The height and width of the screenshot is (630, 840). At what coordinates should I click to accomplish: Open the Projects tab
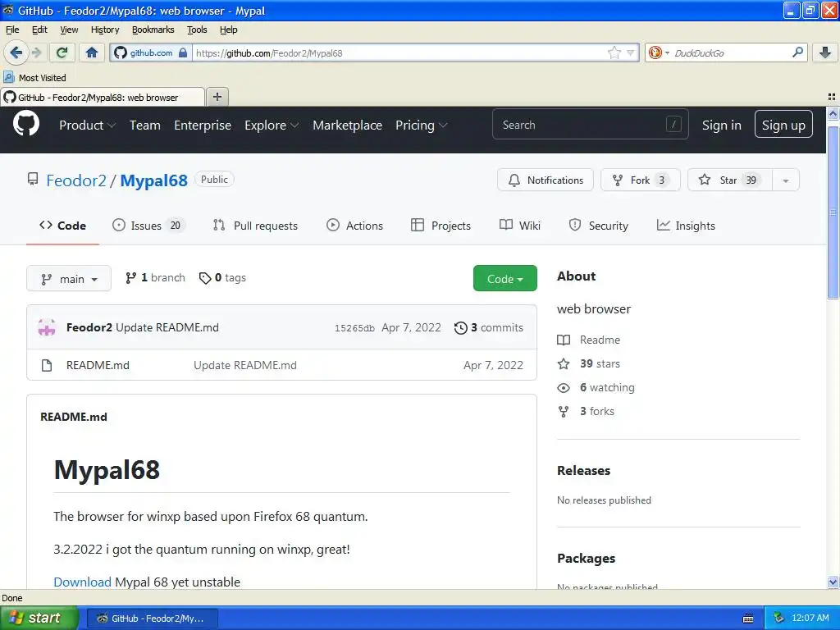[x=441, y=226]
